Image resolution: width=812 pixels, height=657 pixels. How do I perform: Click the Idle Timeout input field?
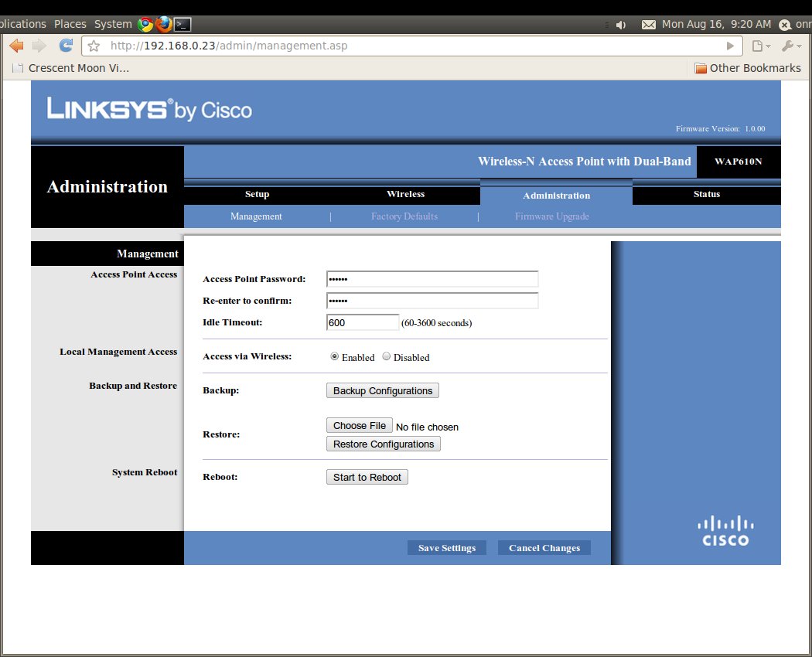(363, 322)
